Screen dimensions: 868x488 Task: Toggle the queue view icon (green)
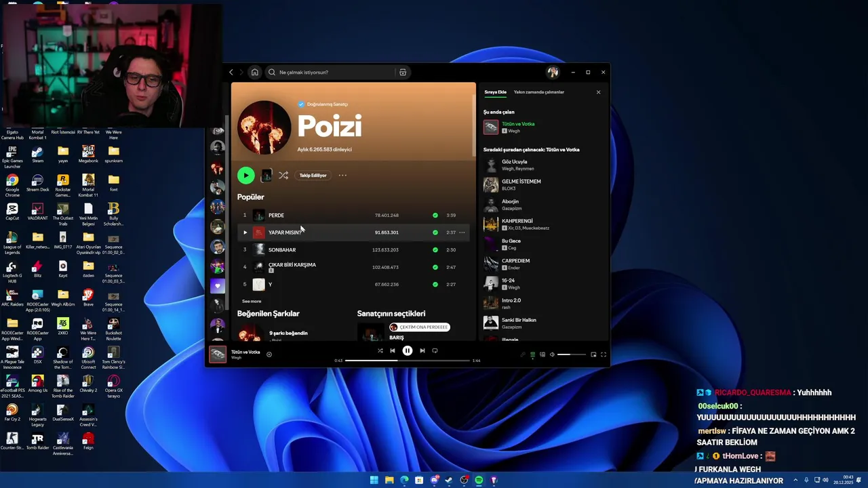532,354
